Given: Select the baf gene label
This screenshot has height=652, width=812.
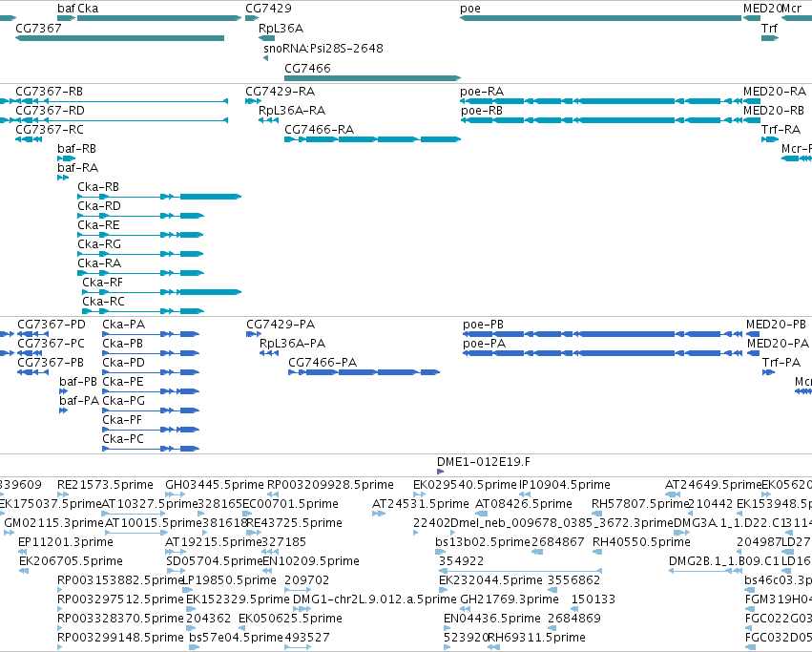Looking at the screenshot, I should click(x=66, y=9).
